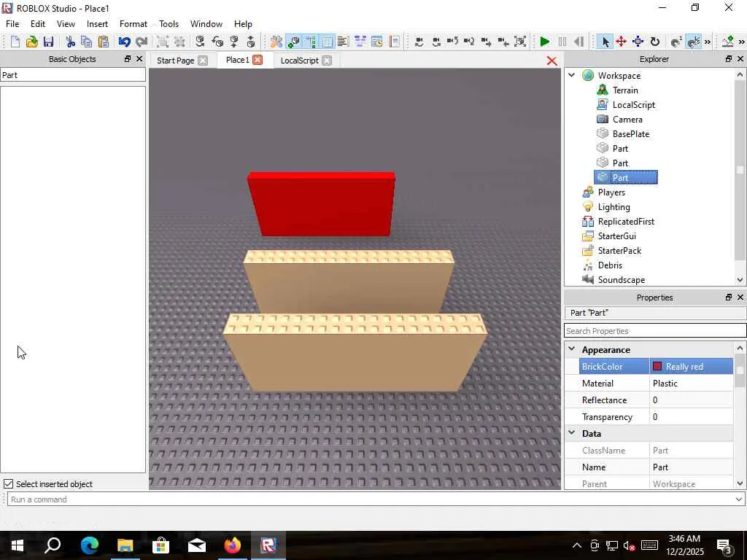Undock the Explorer panel

click(729, 58)
